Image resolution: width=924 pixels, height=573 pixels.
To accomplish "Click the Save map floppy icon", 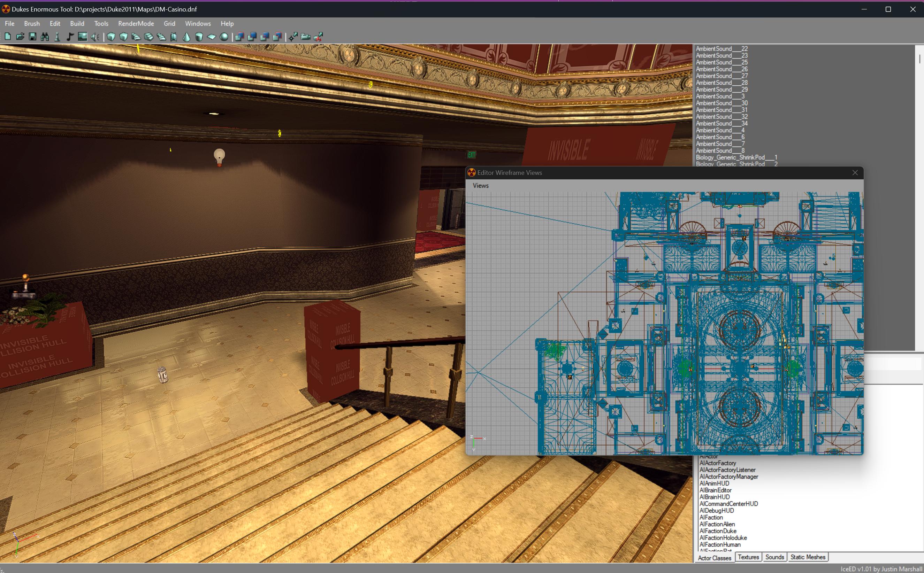I will (33, 37).
